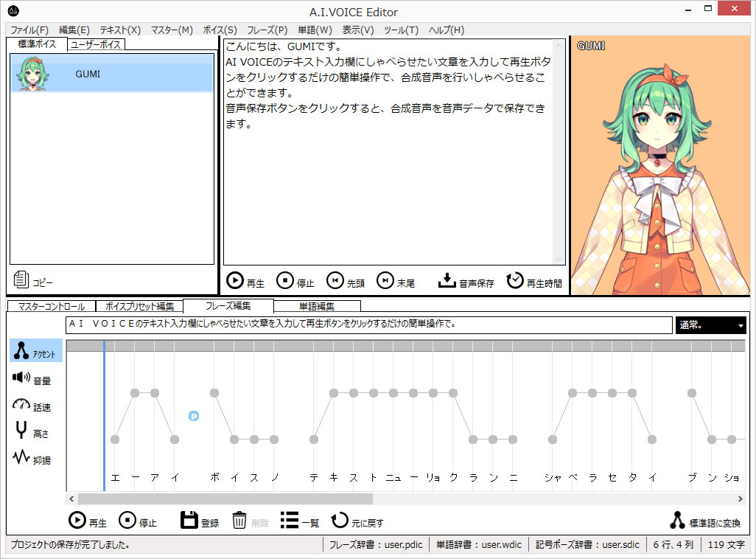The height and width of the screenshot is (559, 756).
Task: Select the アクセント accent editing mode
Action: pyautogui.click(x=35, y=351)
